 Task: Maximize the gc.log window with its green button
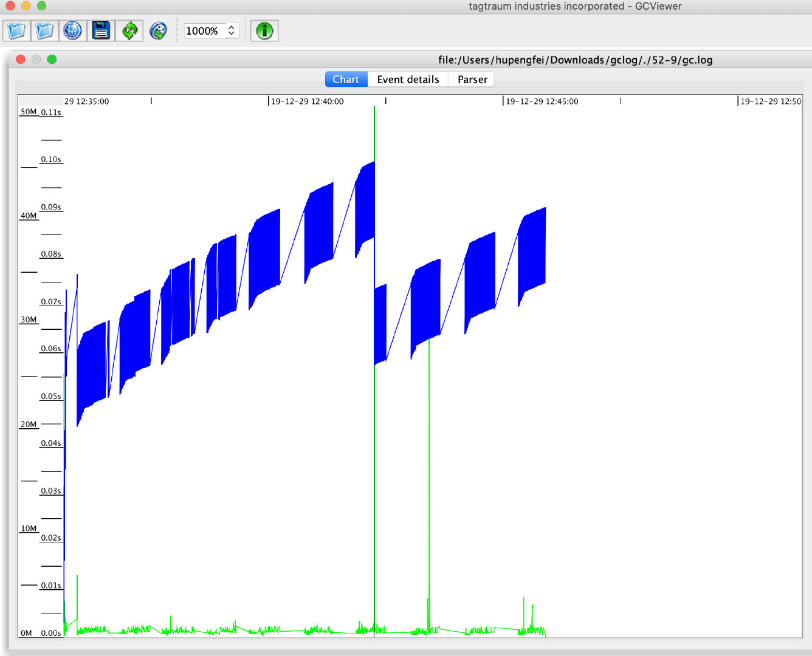pos(52,59)
